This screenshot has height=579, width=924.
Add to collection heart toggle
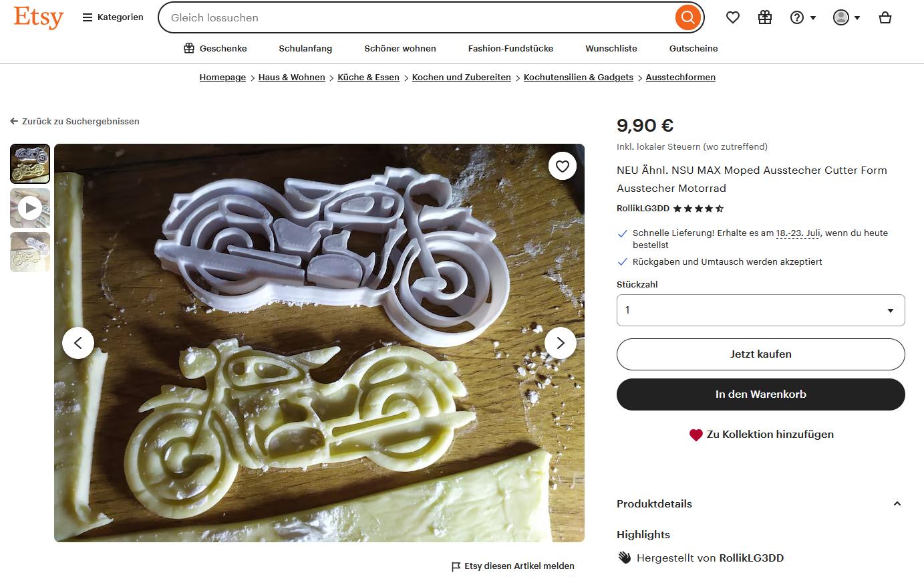pyautogui.click(x=696, y=435)
